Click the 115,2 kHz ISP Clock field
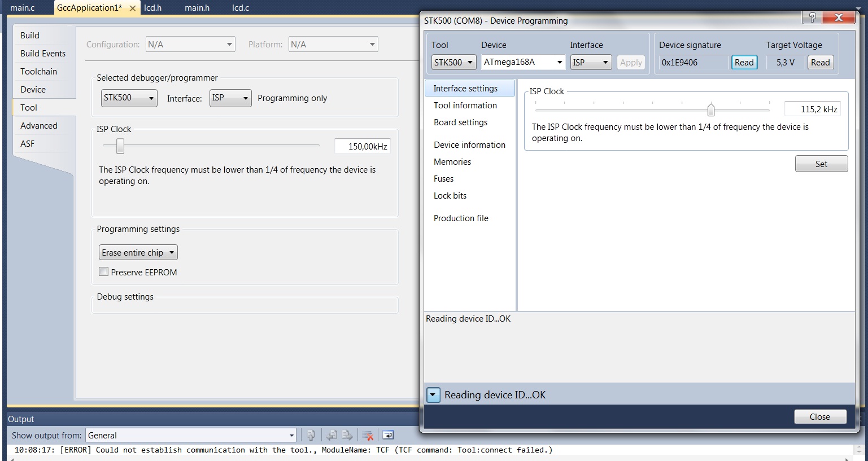The image size is (868, 461). click(x=812, y=109)
